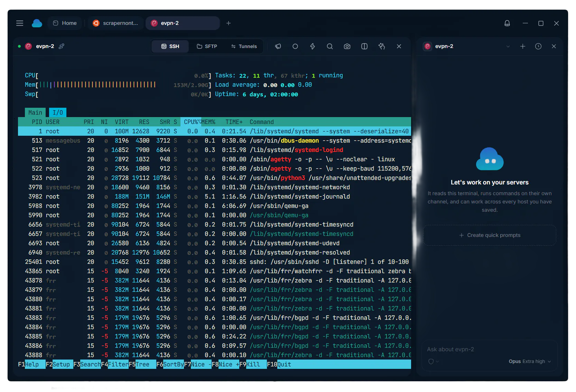Screen dimensions: 576x392
Task: Click the F4 Filter function key
Action: click(x=115, y=364)
